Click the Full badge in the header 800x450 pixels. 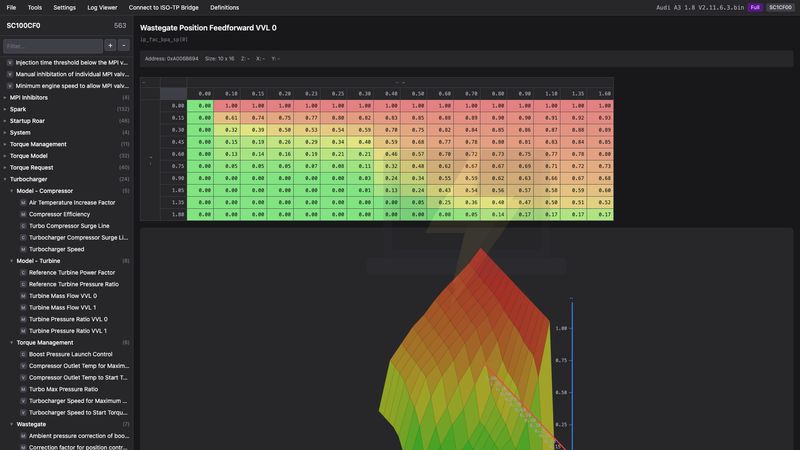pyautogui.click(x=754, y=7)
